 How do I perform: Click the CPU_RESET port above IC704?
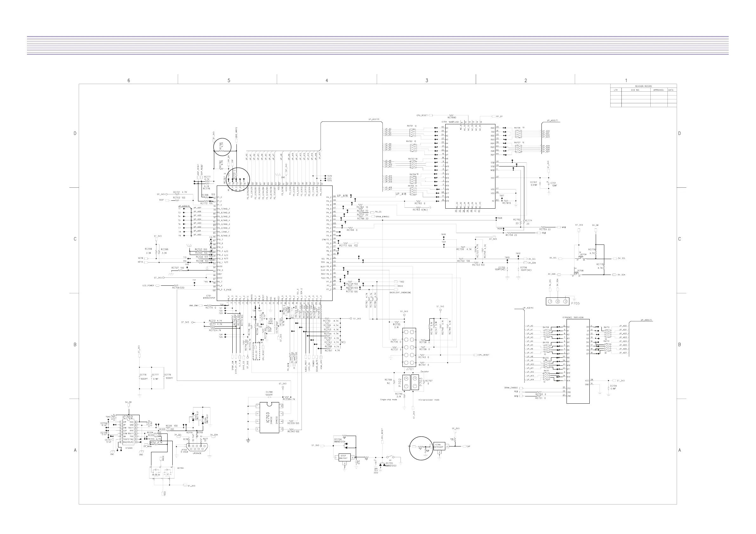point(431,115)
